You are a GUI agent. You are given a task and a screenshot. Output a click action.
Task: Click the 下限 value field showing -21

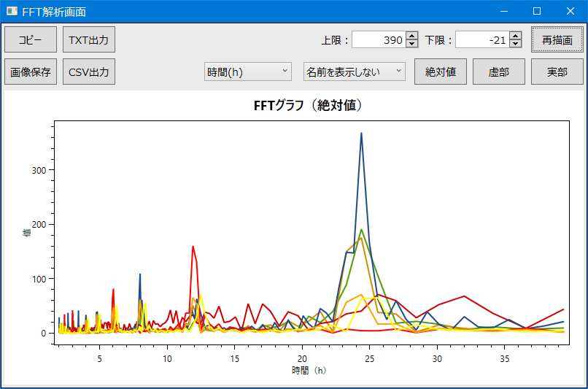pyautogui.click(x=482, y=39)
